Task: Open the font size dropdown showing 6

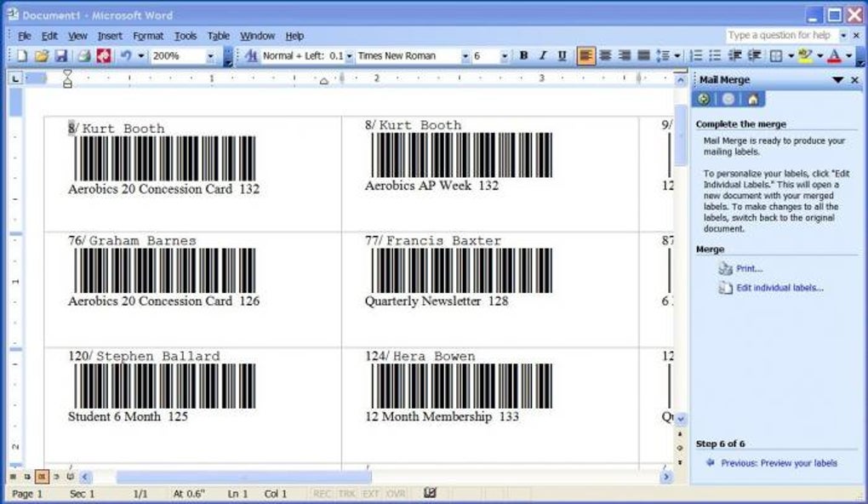Action: (504, 56)
